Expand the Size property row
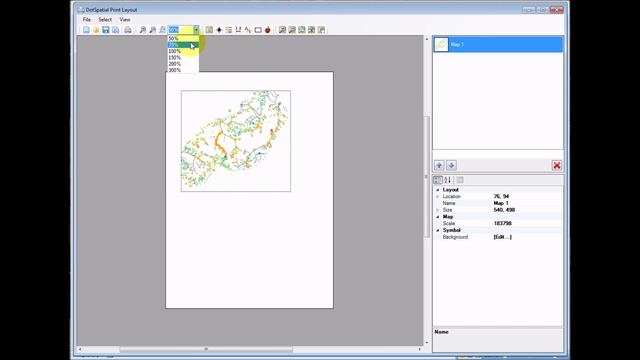This screenshot has height=360, width=640. 438,210
